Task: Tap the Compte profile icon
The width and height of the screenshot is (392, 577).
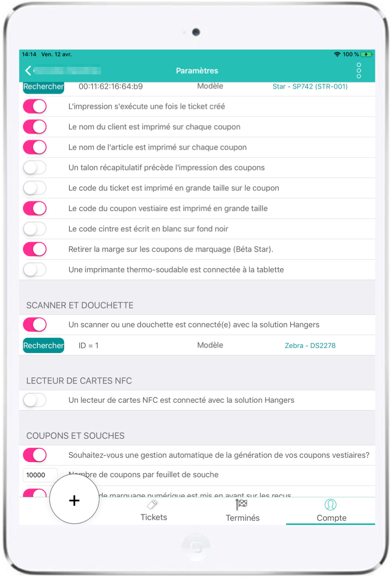Action: coord(331,505)
